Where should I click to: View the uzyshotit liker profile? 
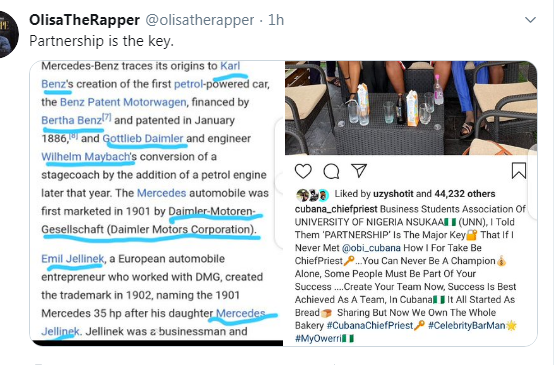[x=393, y=194]
